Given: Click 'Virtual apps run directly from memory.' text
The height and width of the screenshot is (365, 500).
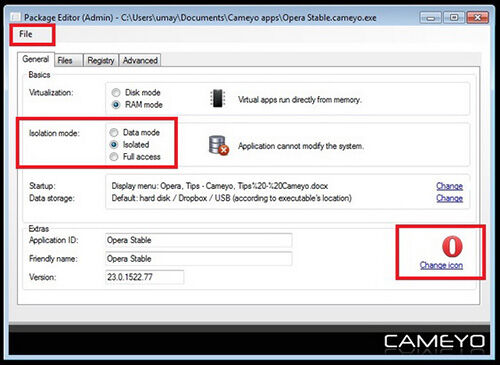Looking at the screenshot, I should pyautogui.click(x=300, y=100).
